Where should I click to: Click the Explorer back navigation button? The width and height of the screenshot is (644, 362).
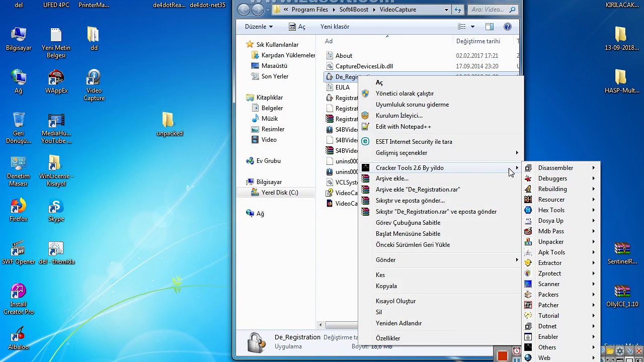coord(244,10)
